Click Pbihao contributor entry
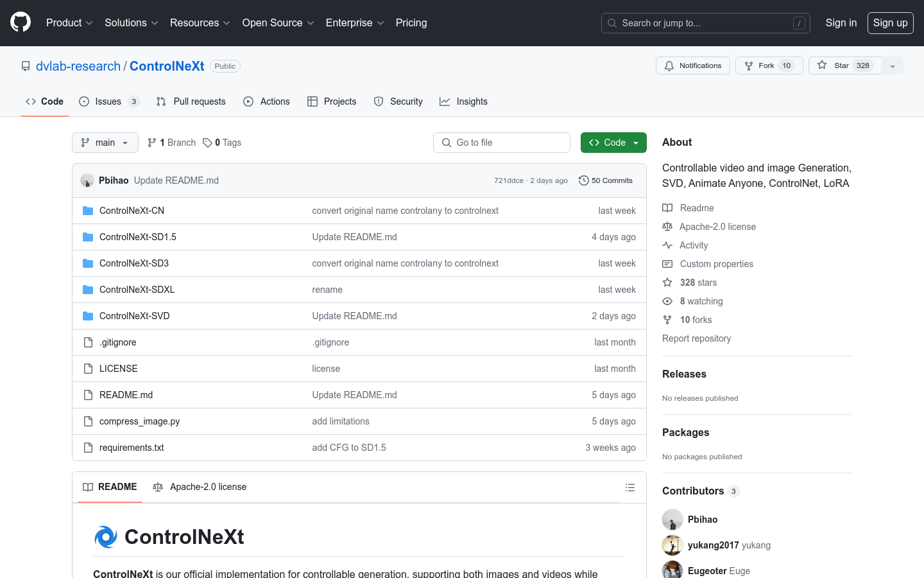The width and height of the screenshot is (924, 578). pyautogui.click(x=703, y=520)
